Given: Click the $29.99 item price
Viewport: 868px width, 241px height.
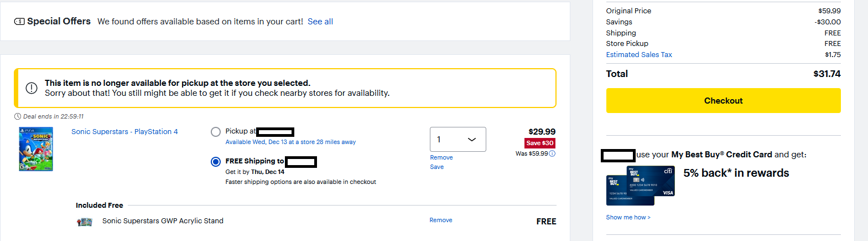Looking at the screenshot, I should [x=542, y=132].
